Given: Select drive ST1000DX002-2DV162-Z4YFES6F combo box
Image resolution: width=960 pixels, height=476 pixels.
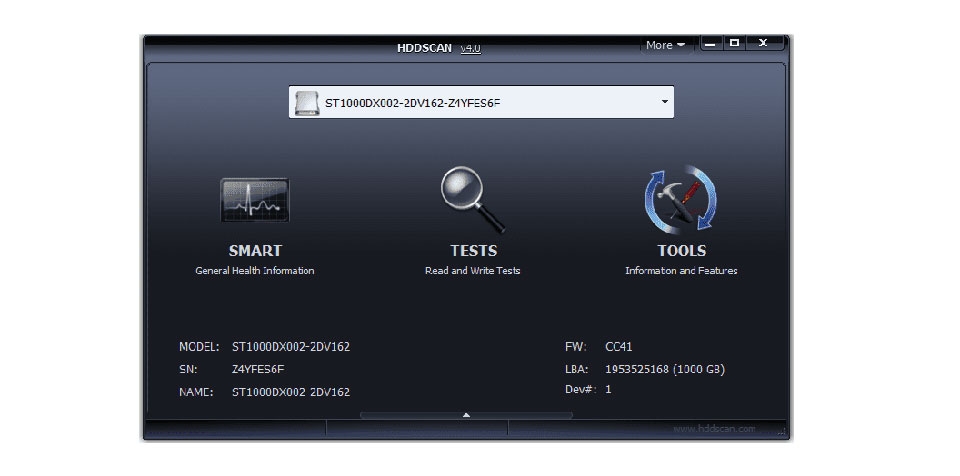Looking at the screenshot, I should [481, 102].
